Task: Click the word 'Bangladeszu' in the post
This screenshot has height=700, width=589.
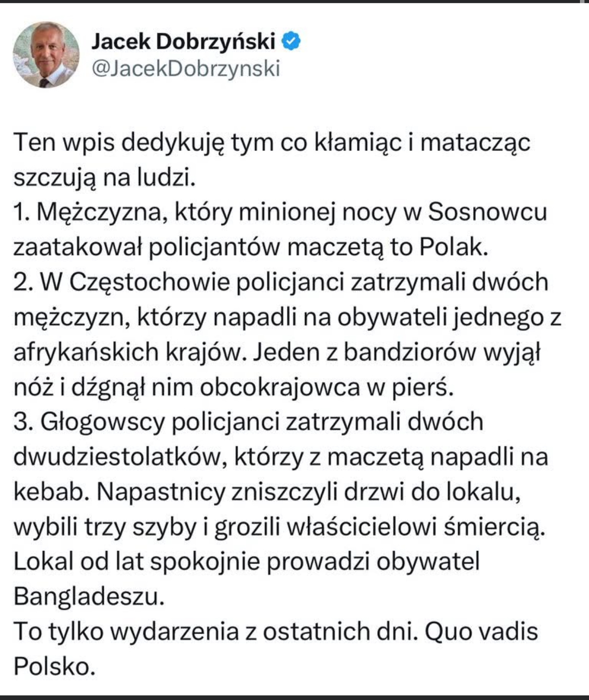Action: [89, 597]
